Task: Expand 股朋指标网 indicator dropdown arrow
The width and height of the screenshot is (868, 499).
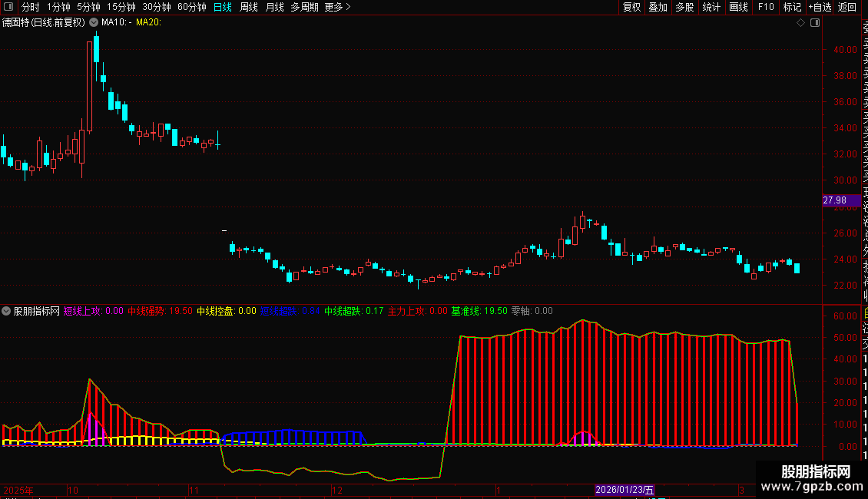Action: 6,311
